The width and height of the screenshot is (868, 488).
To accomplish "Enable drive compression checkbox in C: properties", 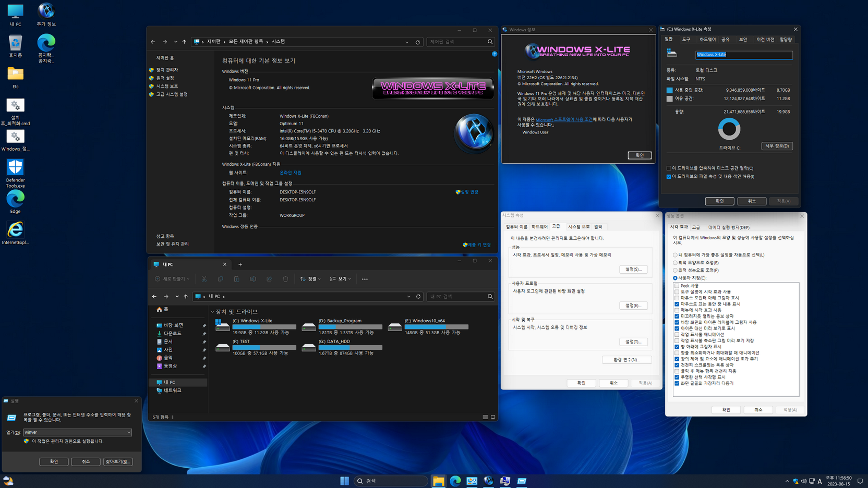I will (x=669, y=168).
